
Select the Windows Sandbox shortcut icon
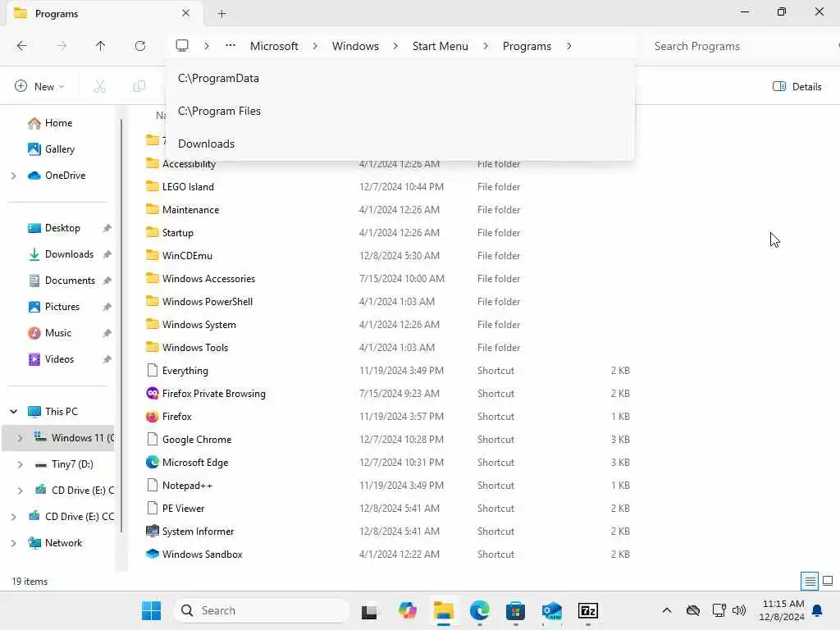pos(152,555)
